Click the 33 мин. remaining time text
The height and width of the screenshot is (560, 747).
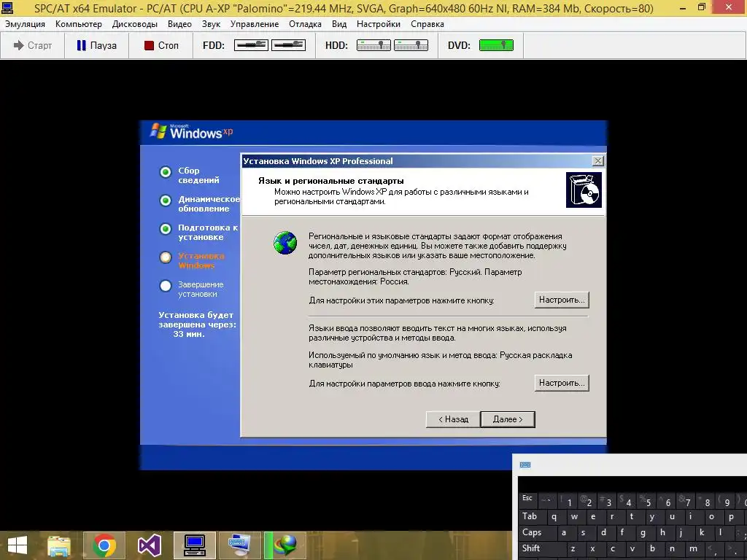pos(189,334)
